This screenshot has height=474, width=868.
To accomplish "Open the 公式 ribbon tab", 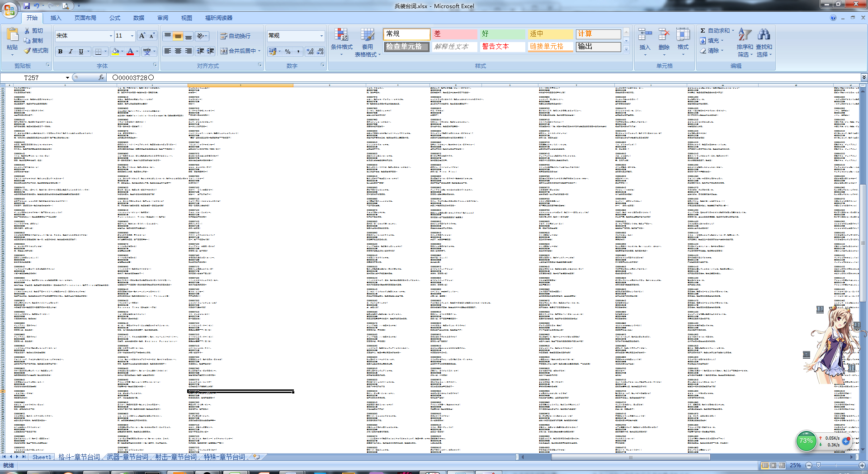I will pyautogui.click(x=115, y=18).
